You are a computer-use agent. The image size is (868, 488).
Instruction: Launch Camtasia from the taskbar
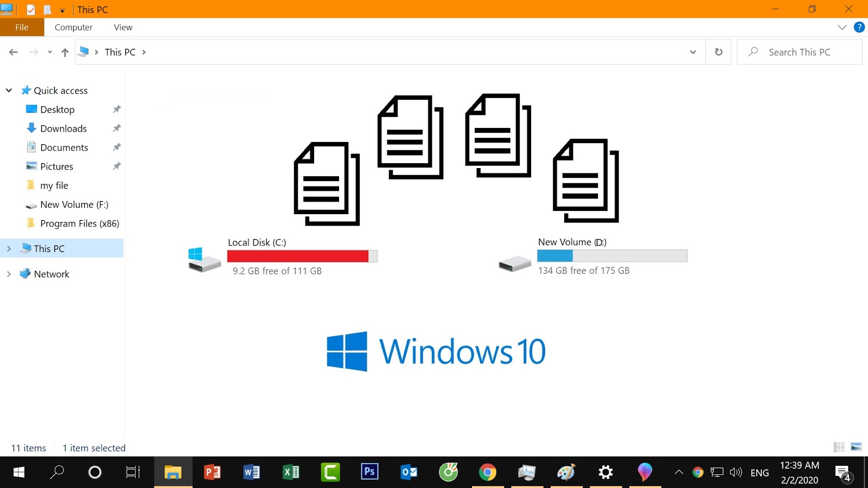330,472
